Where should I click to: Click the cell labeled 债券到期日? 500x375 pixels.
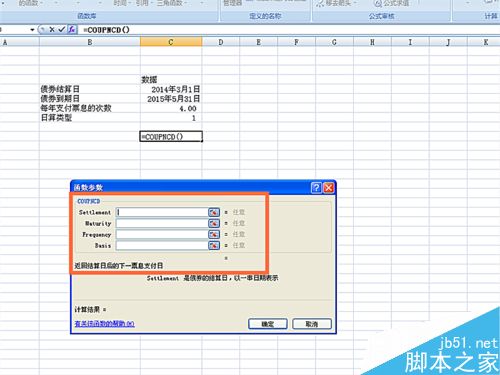coord(90,99)
